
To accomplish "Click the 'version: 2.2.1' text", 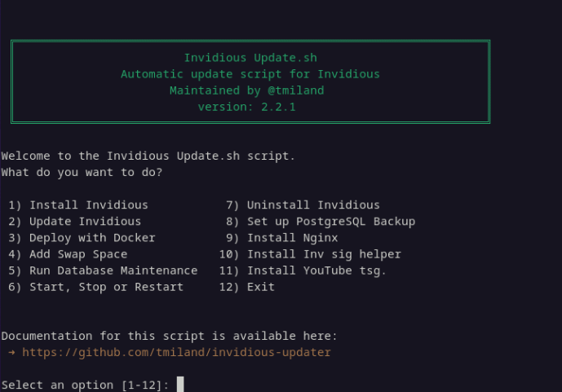I will tap(247, 107).
